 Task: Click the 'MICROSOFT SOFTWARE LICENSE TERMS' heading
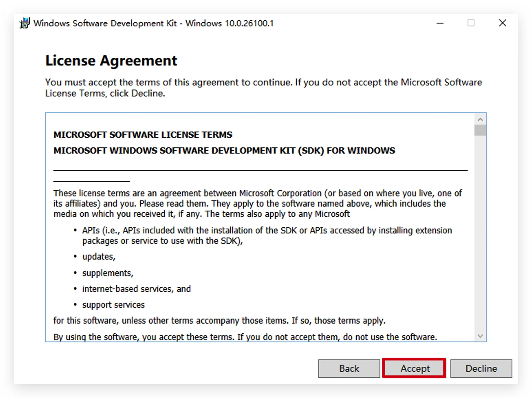pos(143,135)
